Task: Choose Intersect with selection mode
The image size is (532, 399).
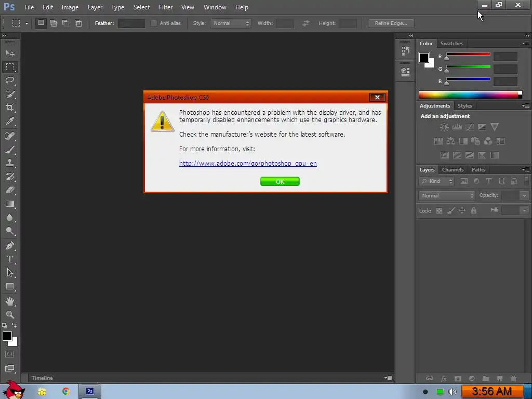Action: (x=78, y=23)
